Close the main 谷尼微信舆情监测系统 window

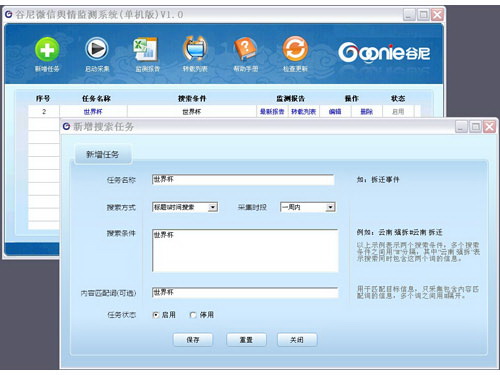pyautogui.click(x=437, y=15)
